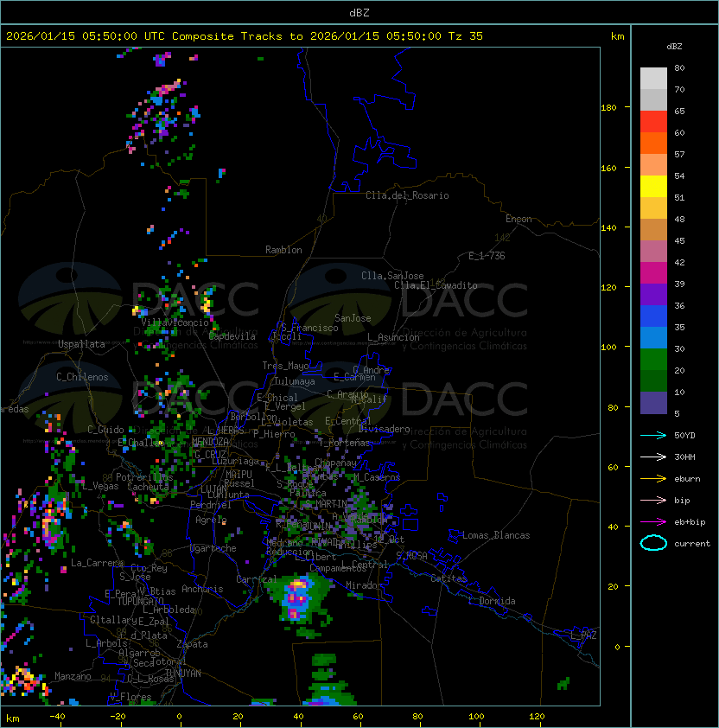Click the Uspallata label on map
Image resolution: width=719 pixels, height=728 pixels.
(81, 344)
